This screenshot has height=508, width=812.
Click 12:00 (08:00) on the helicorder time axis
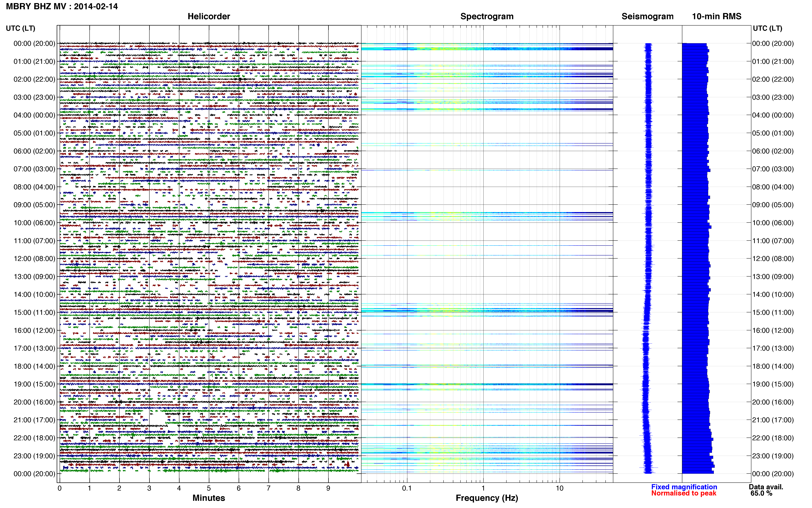pos(34,259)
